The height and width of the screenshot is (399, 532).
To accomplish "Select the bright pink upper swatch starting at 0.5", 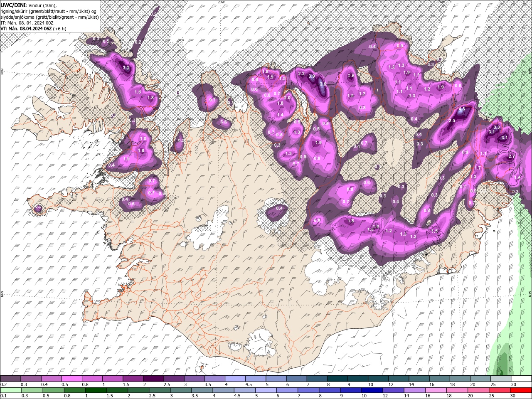I will click(x=71, y=379).
